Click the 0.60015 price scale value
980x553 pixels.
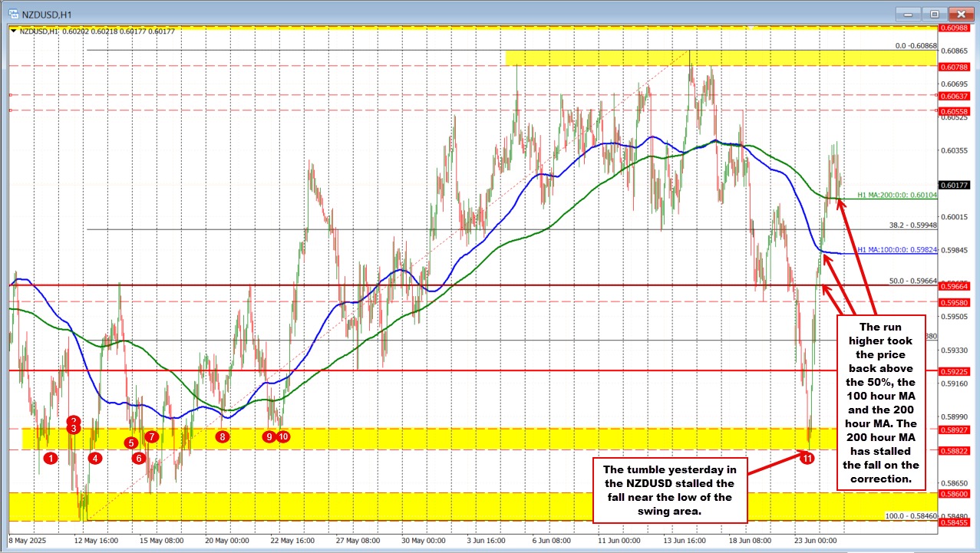coord(955,217)
